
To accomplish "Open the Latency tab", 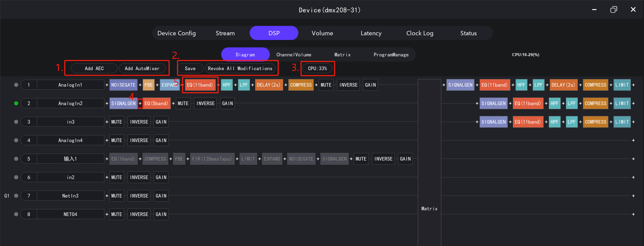I will tap(371, 33).
